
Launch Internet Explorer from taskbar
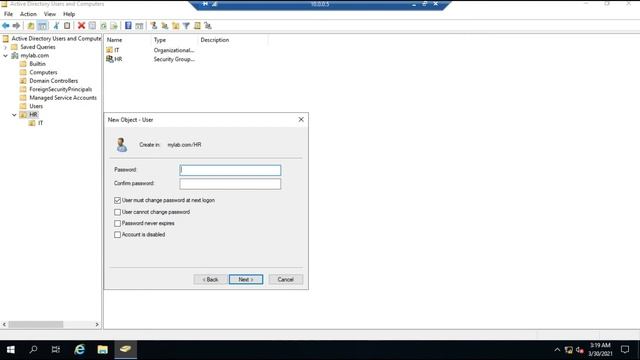(79, 350)
